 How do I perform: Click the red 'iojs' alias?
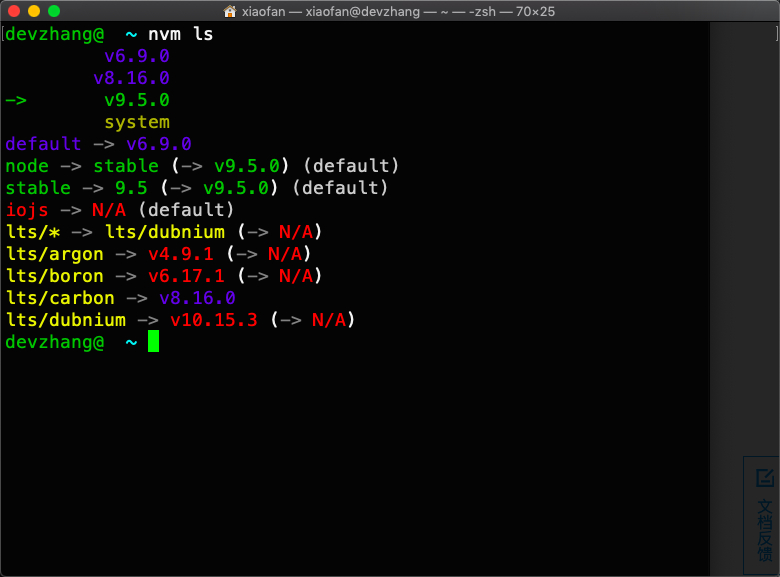27,210
